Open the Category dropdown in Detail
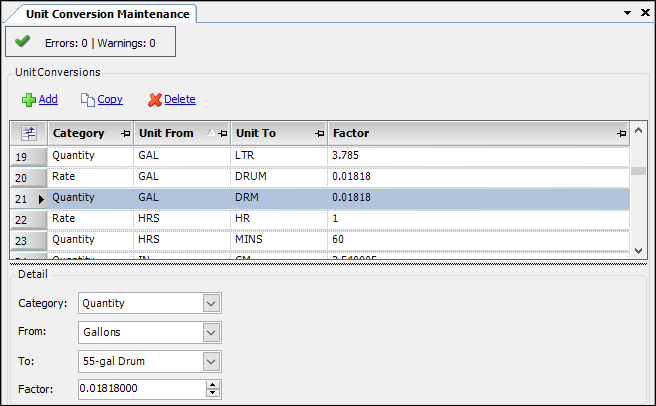 point(210,303)
